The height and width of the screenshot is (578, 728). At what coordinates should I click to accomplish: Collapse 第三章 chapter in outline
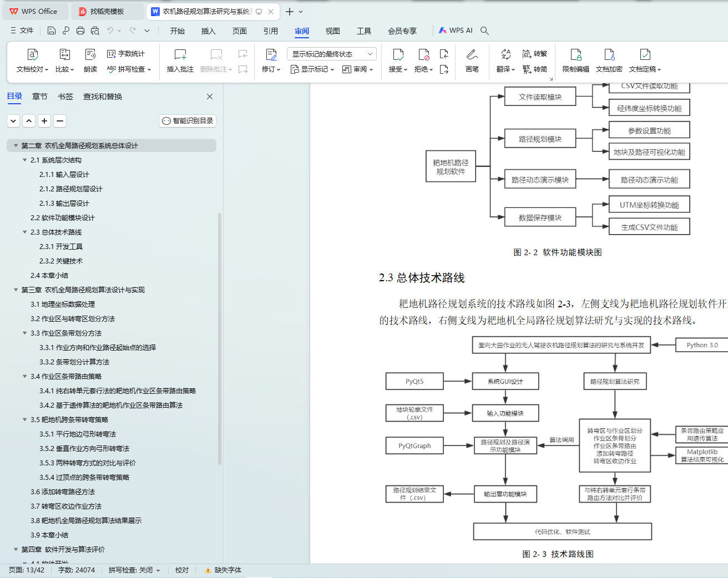[16, 290]
